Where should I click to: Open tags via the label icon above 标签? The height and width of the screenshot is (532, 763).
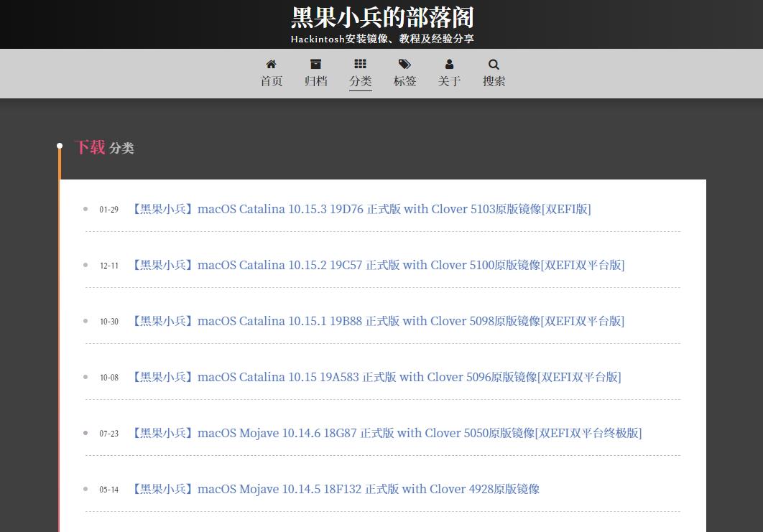tap(404, 64)
